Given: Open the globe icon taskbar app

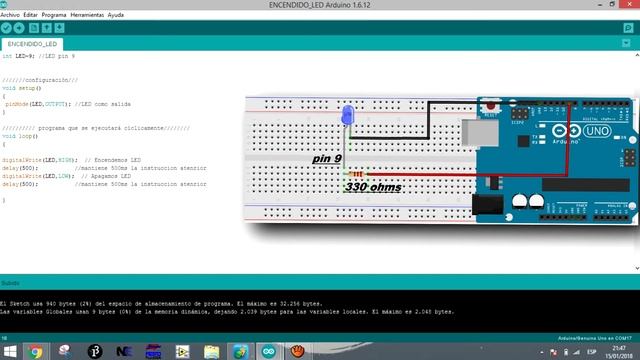Looking at the screenshot, I should tap(240, 351).
